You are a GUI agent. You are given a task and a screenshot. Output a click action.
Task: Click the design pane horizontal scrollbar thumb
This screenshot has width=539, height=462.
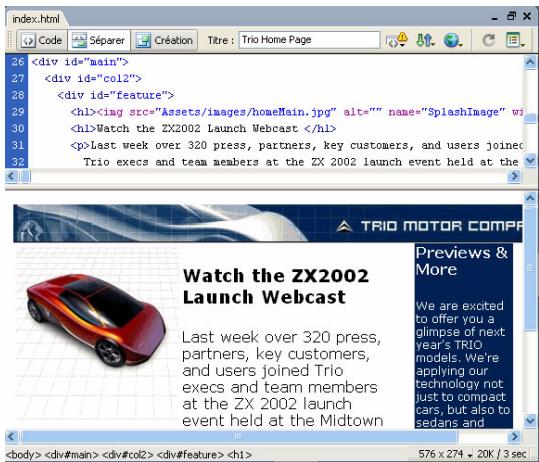click(239, 437)
